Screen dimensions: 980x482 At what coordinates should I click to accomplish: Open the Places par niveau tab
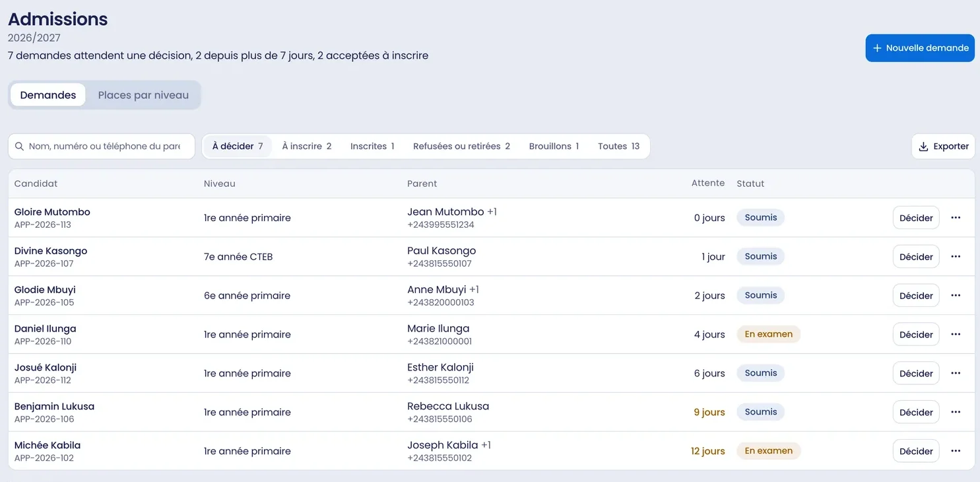tap(143, 95)
